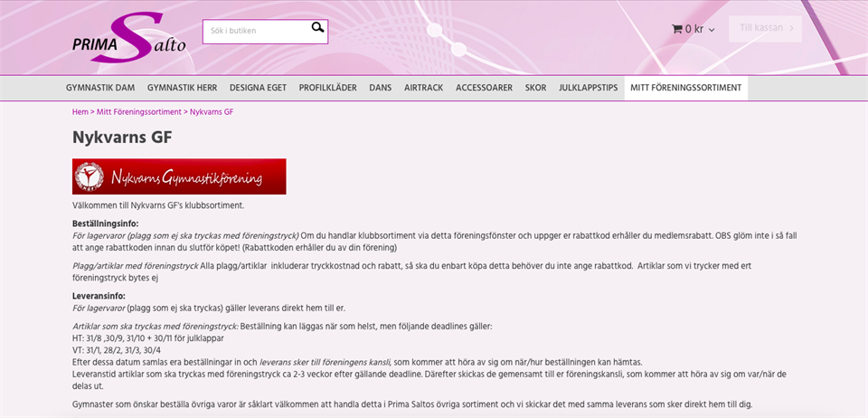868x418 pixels.
Task: Click the shopping cart icon
Action: coord(676,29)
